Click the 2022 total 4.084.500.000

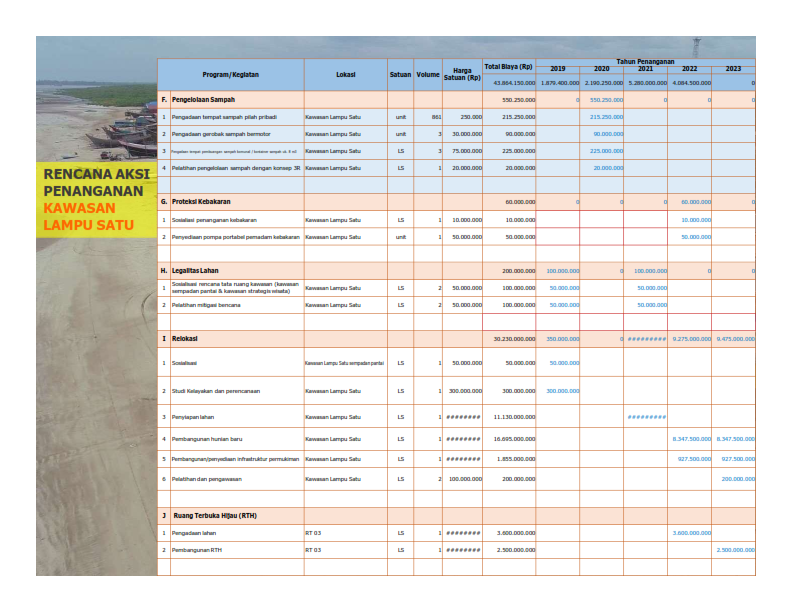point(691,83)
